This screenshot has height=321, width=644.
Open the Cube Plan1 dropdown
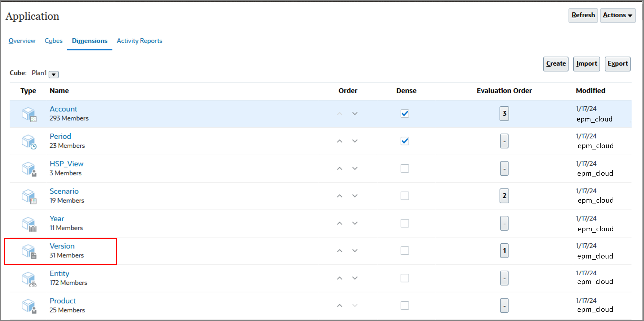[54, 75]
